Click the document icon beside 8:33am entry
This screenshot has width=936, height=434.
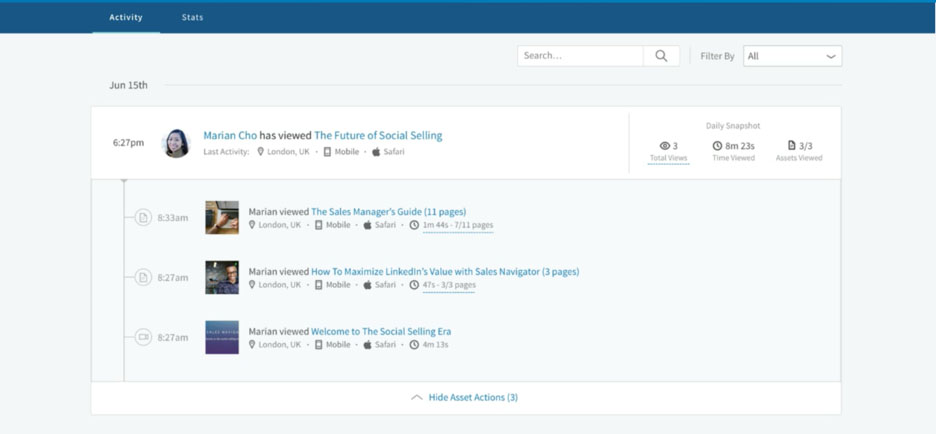(x=143, y=218)
